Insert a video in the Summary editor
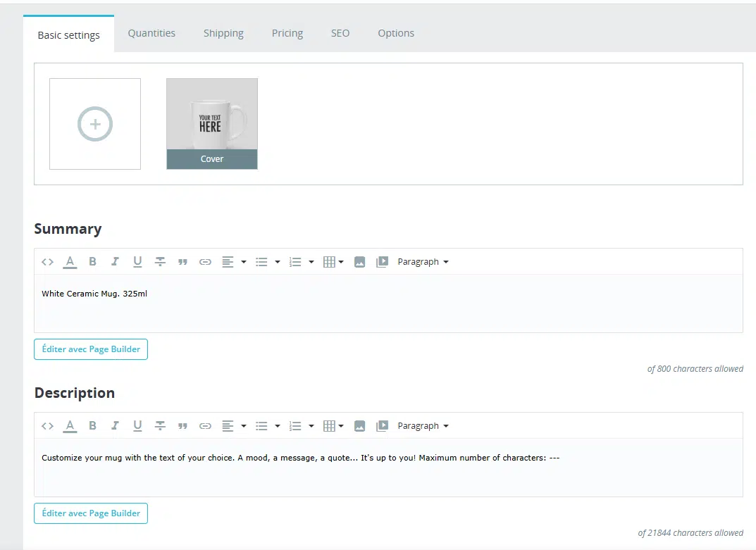 click(x=382, y=261)
